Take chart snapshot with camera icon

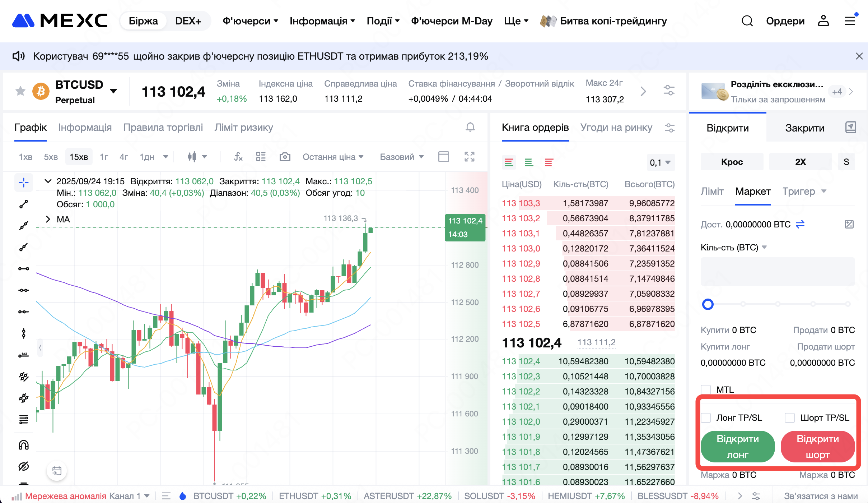coord(285,157)
